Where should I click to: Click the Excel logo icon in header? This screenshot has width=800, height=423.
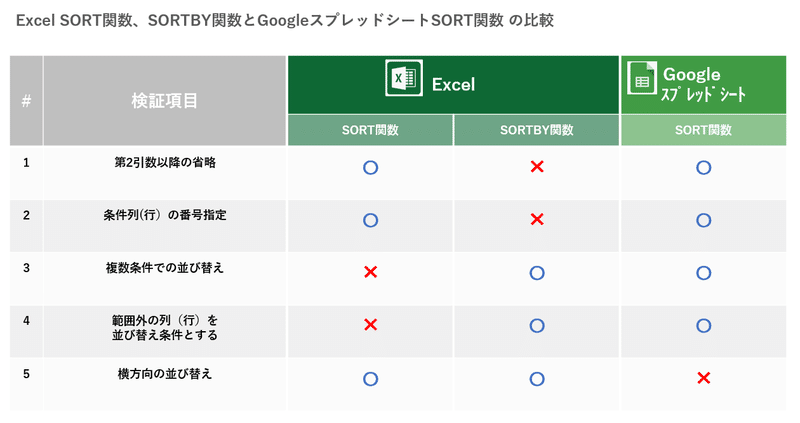point(404,78)
